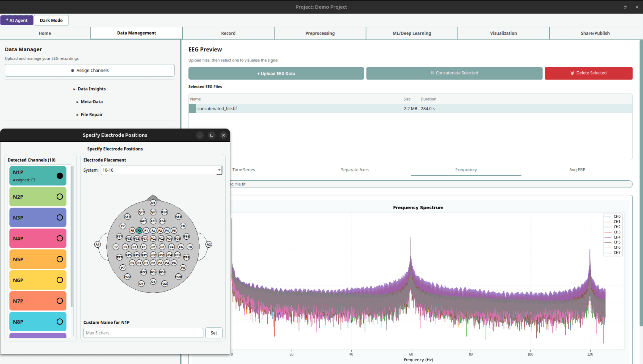Maximize the Specify Electrode Positions dialog

(x=212, y=135)
